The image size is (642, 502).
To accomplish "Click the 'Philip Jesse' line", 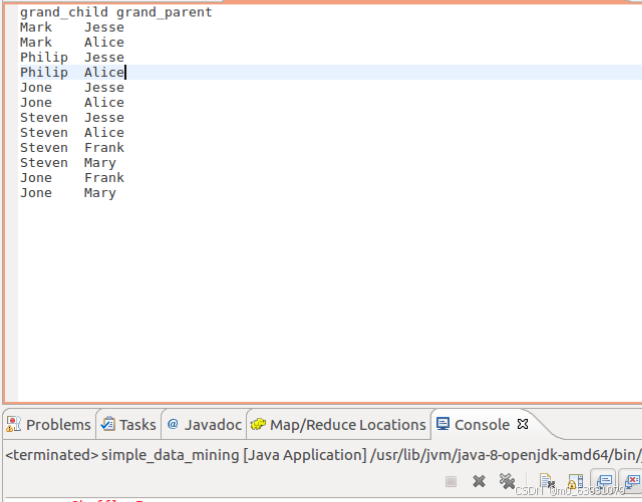I will tap(72, 57).
